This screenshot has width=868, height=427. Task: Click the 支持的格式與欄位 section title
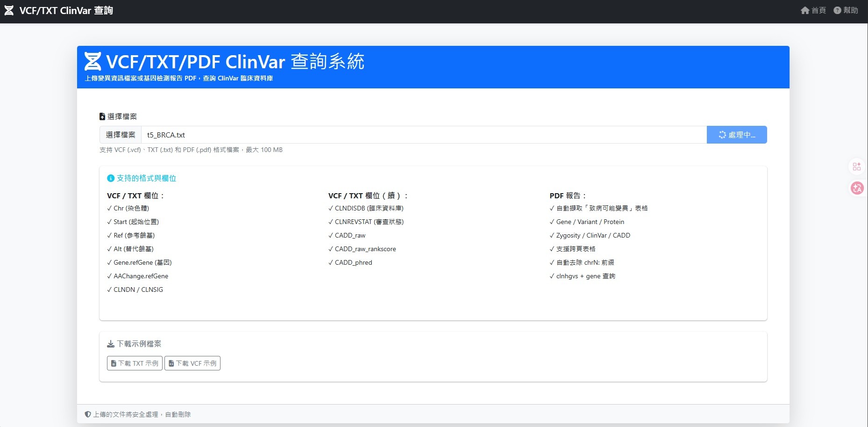click(146, 178)
